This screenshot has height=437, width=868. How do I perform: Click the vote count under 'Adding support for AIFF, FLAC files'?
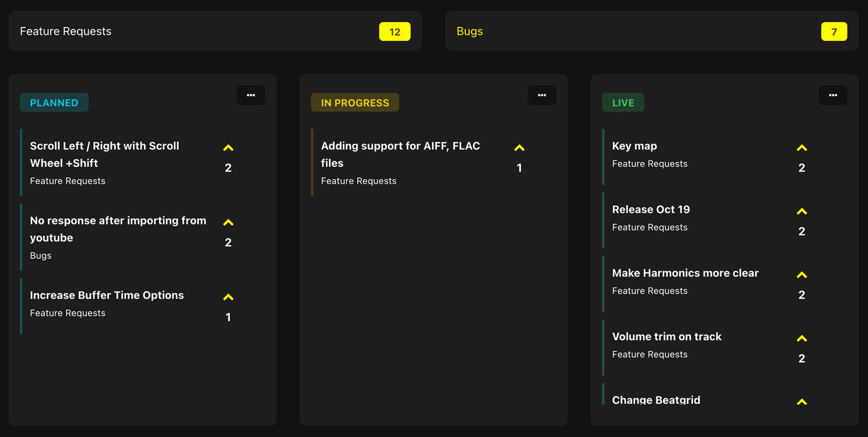519,167
